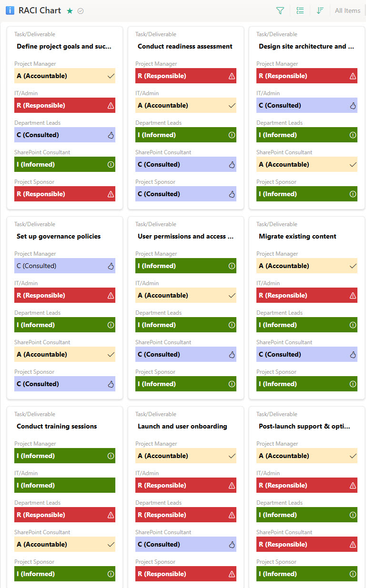Image resolution: width=366 pixels, height=588 pixels.
Task: Click info circle on Conduct training Project Manager
Action: click(111, 456)
